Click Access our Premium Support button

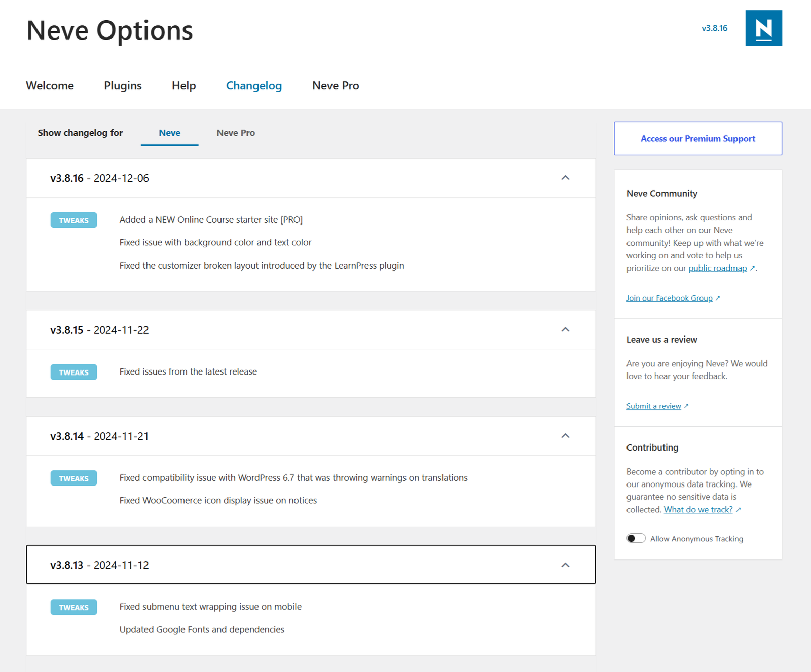pyautogui.click(x=697, y=138)
